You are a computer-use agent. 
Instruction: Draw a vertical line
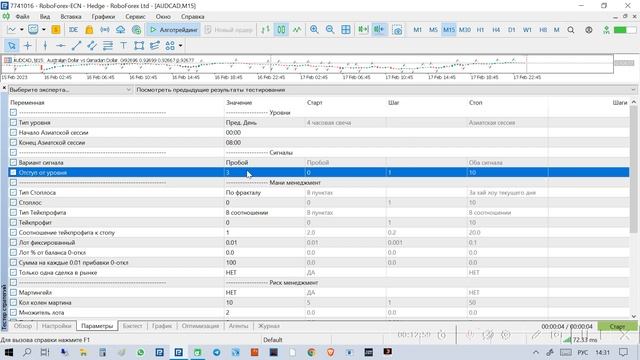[x=45, y=45]
